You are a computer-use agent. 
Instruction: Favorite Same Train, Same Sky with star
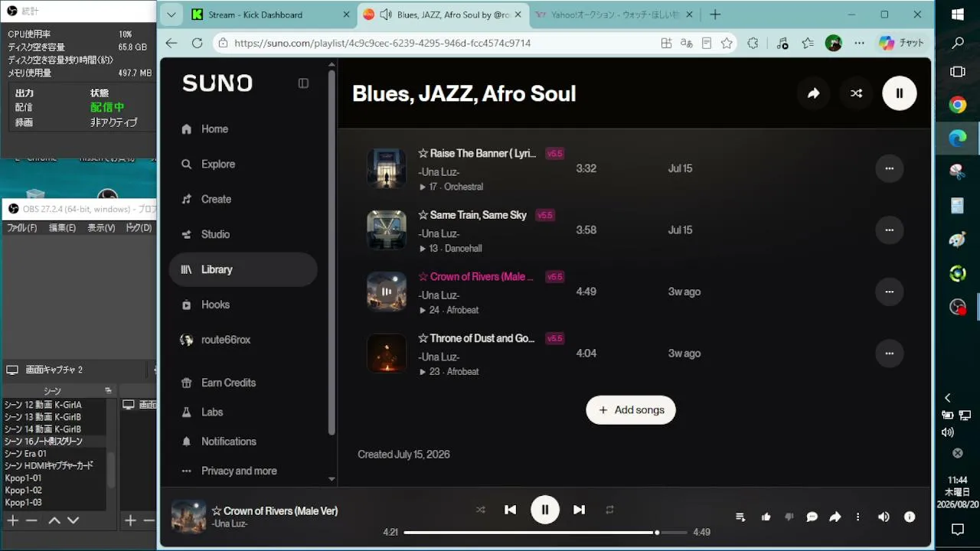click(423, 216)
